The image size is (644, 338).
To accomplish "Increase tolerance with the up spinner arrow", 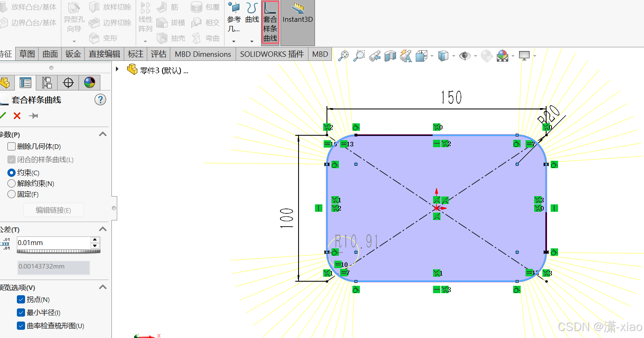I will pos(95,239).
